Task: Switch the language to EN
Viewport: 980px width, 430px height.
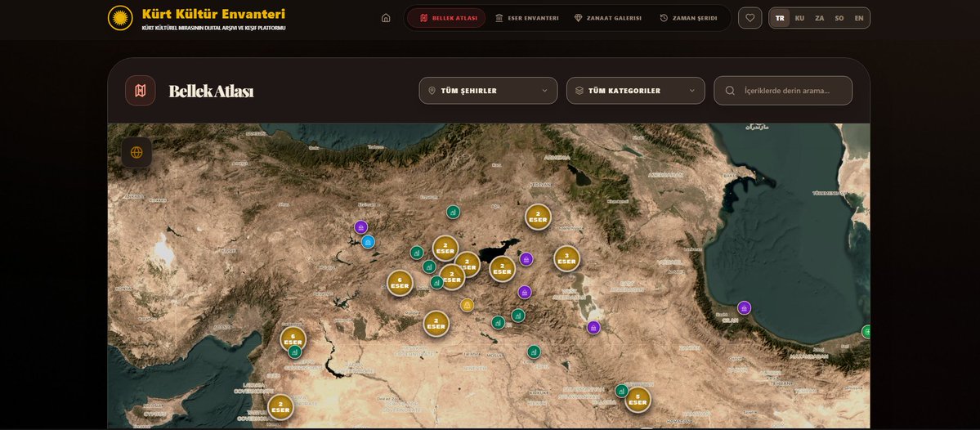Action: pyautogui.click(x=859, y=18)
